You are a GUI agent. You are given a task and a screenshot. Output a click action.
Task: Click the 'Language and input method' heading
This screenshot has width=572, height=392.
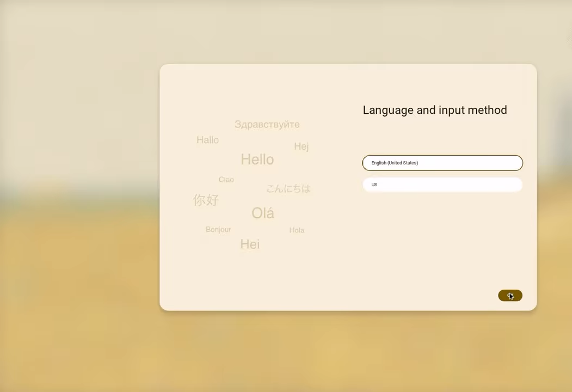pos(434,110)
